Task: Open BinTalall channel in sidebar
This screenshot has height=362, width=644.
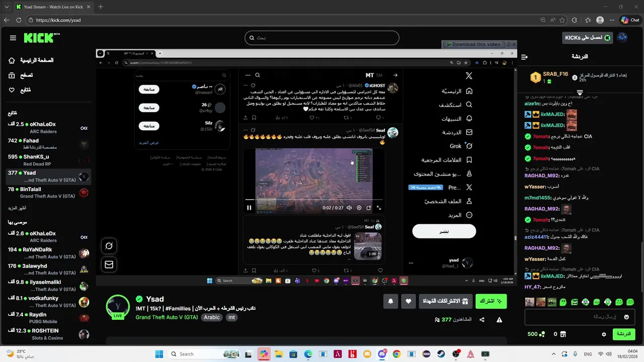Action: (x=48, y=193)
